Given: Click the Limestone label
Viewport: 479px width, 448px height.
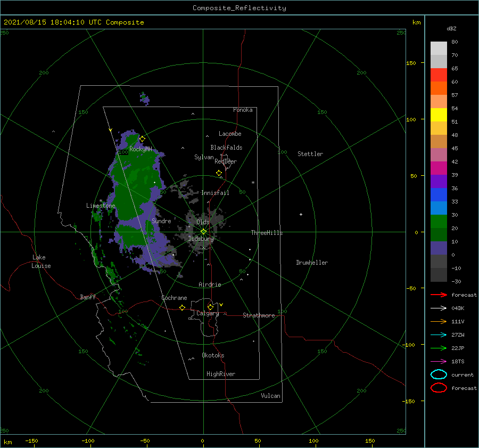Looking at the screenshot, I should coord(101,206).
